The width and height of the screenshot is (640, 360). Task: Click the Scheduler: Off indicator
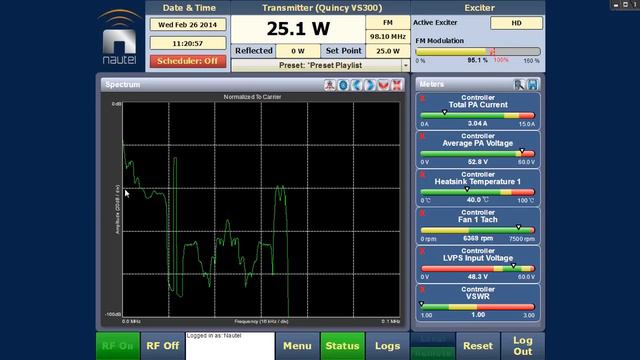(187, 61)
